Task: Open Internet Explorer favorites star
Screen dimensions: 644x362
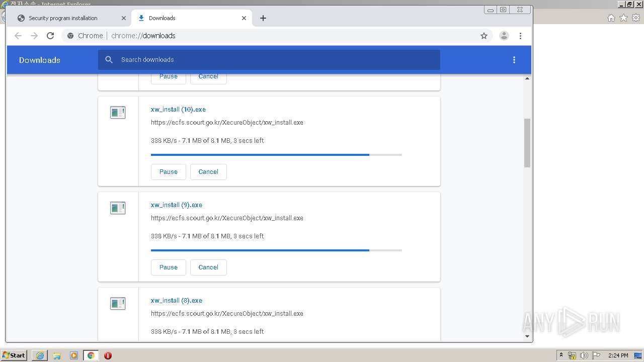Action: coord(623,18)
